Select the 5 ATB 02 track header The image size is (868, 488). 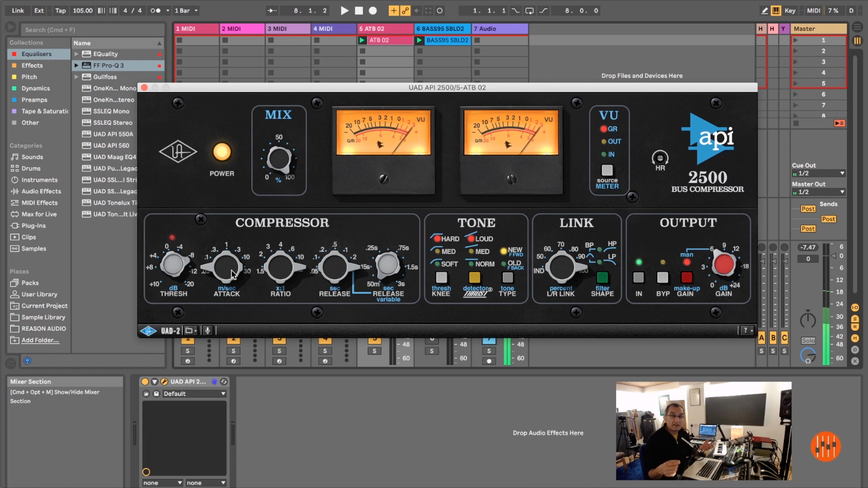pyautogui.click(x=385, y=29)
